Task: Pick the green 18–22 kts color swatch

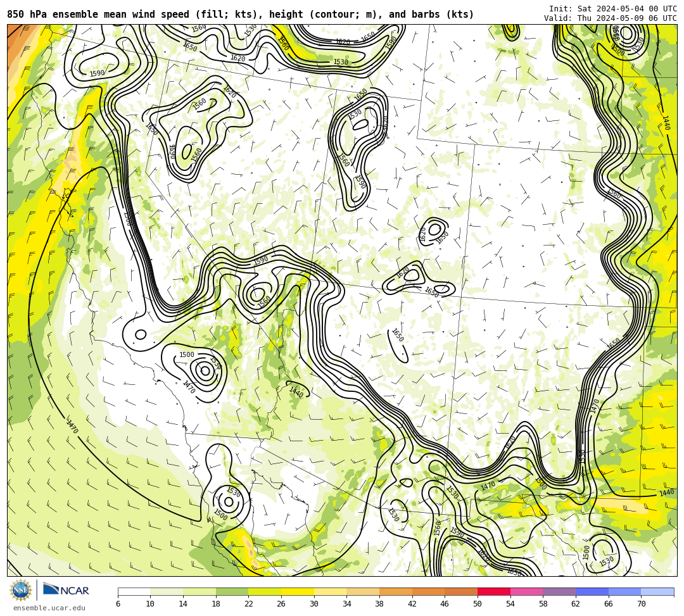Action: [x=232, y=591]
